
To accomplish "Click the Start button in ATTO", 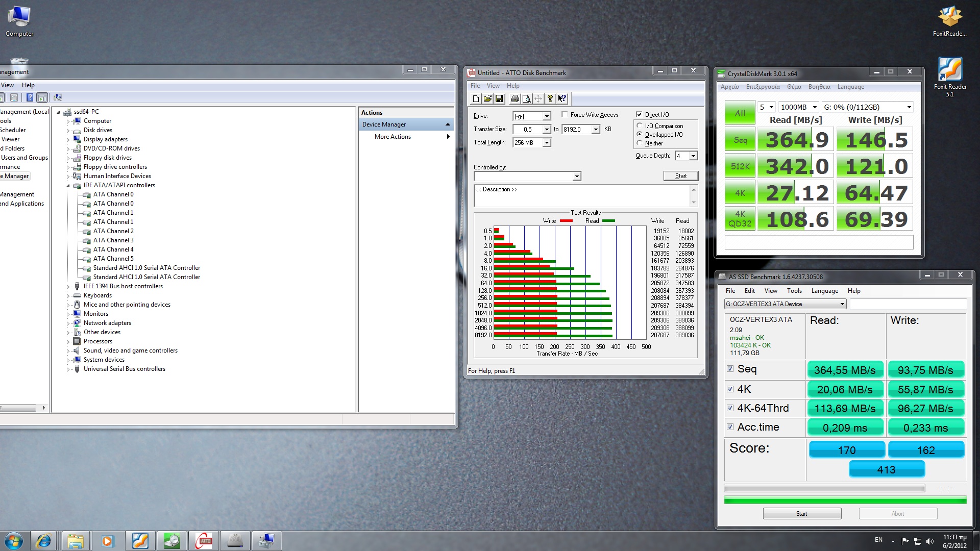I will click(x=681, y=176).
